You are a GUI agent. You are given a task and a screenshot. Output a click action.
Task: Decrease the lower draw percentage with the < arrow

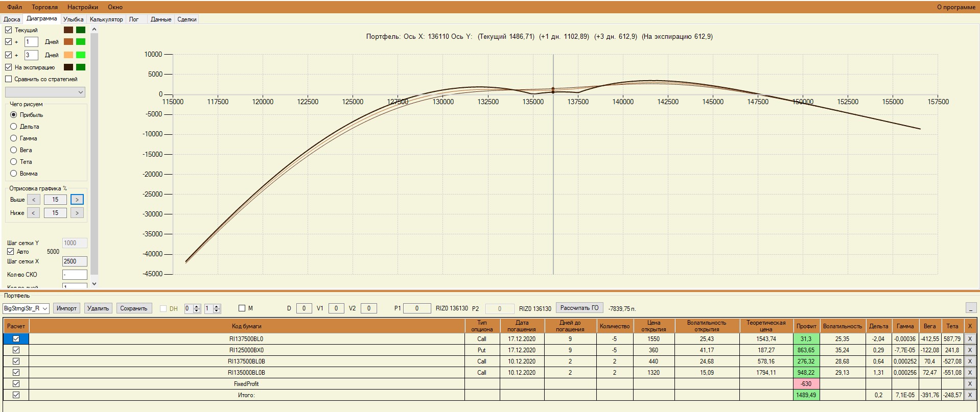tap(33, 213)
